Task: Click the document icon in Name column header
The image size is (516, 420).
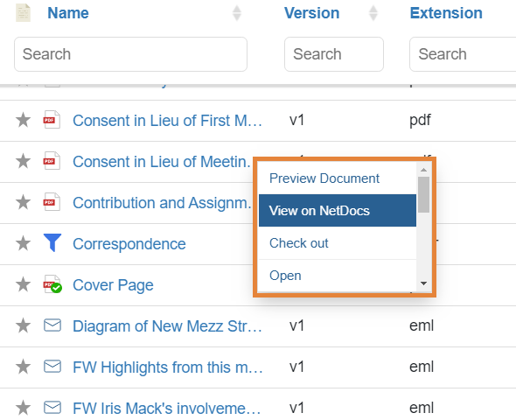Action: [x=23, y=13]
